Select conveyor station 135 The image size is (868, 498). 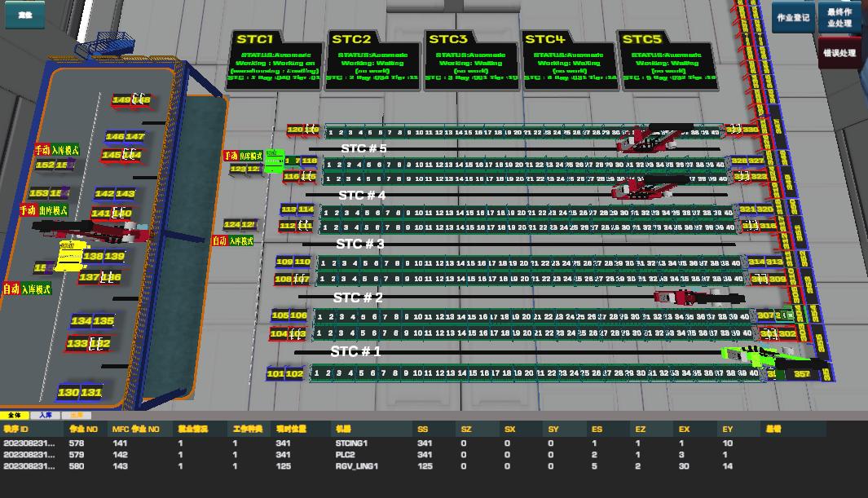tap(104, 320)
